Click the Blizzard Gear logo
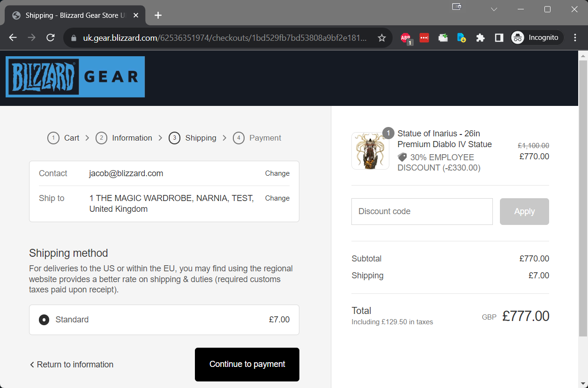Screen dimensions: 588x388 [x=75, y=77]
